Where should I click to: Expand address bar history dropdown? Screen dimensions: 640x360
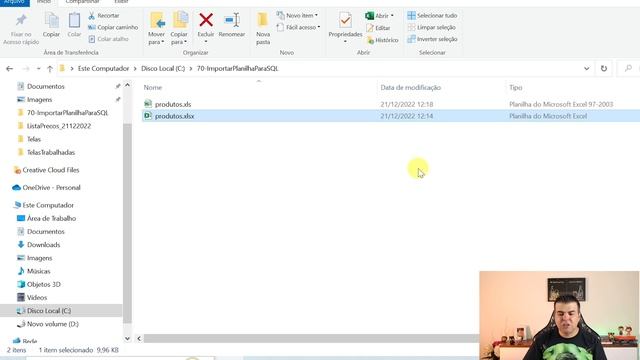[x=587, y=69]
